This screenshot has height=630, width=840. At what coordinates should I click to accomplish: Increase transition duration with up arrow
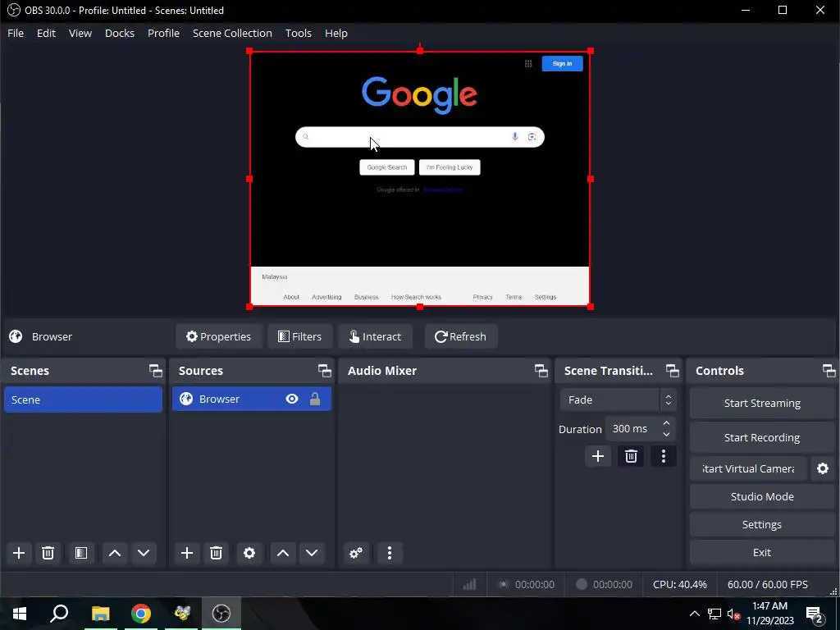pyautogui.click(x=666, y=423)
